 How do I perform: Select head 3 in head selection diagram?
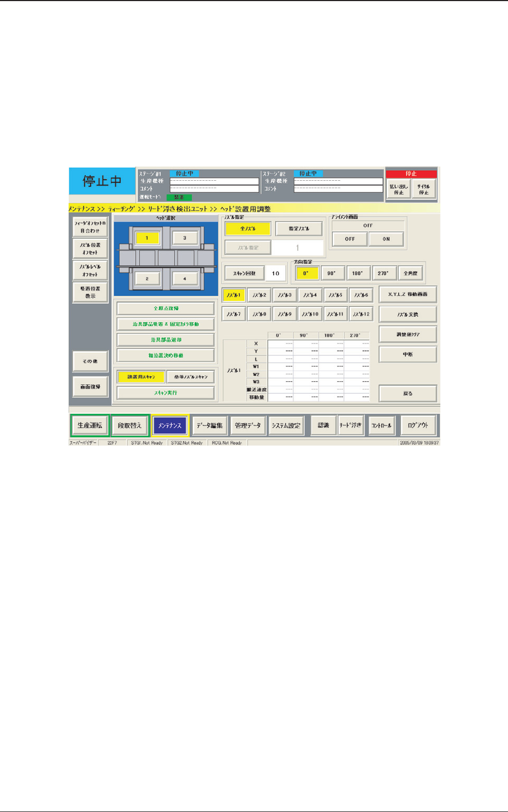[185, 238]
